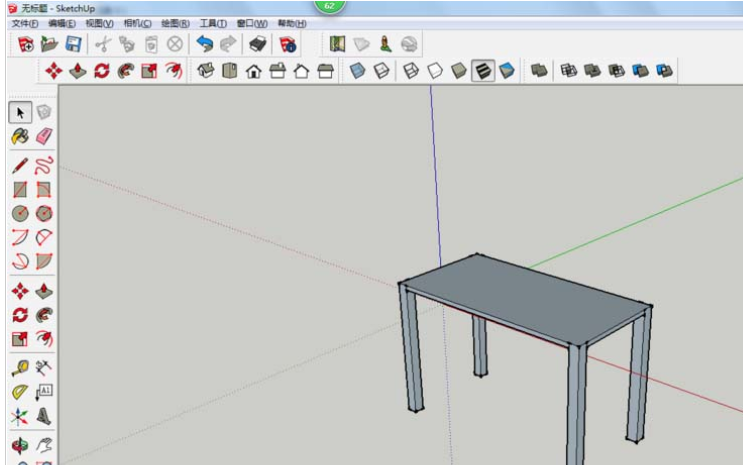Select the Tape Measure tool
743x465 pixels.
(21, 368)
